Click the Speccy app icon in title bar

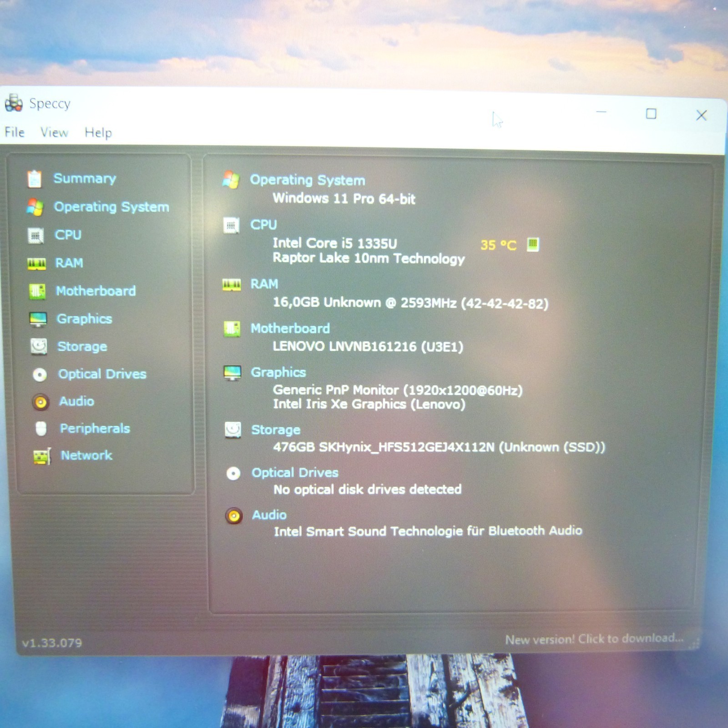click(14, 103)
